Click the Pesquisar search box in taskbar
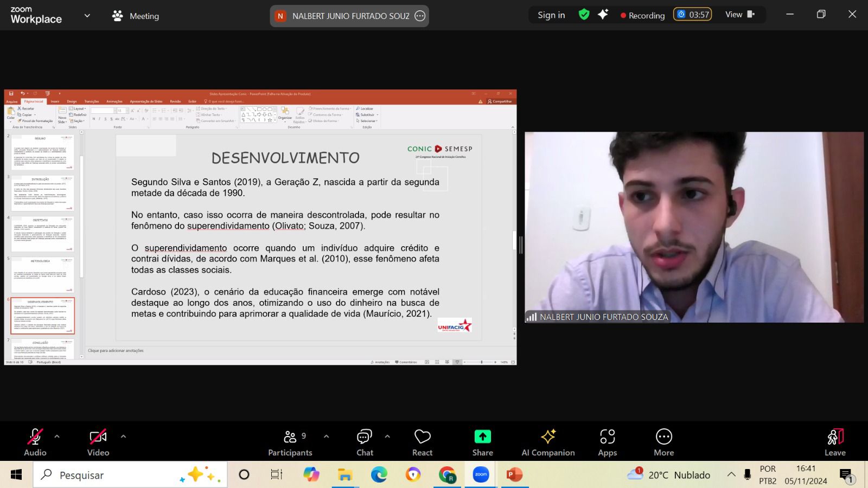The width and height of the screenshot is (868, 488). click(130, 475)
